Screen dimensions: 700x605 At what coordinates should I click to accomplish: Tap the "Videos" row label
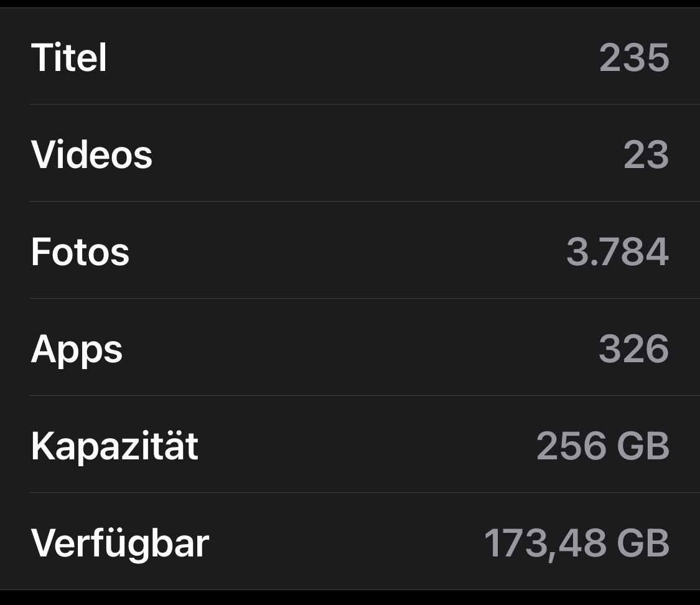click(x=91, y=154)
